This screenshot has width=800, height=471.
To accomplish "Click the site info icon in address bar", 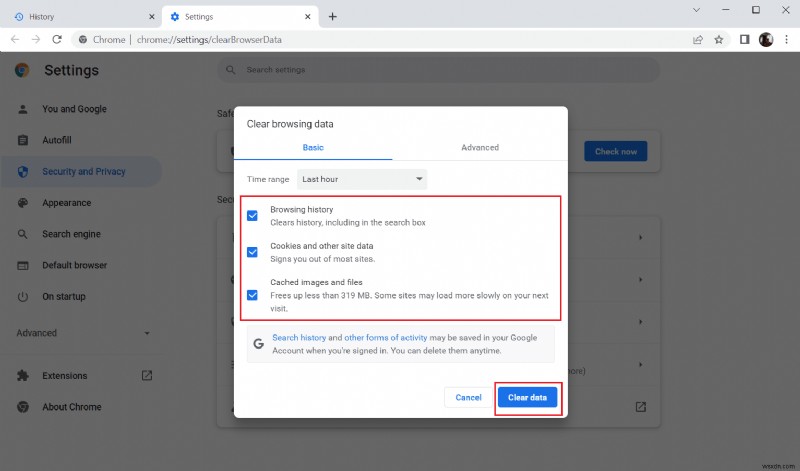I will click(x=83, y=39).
